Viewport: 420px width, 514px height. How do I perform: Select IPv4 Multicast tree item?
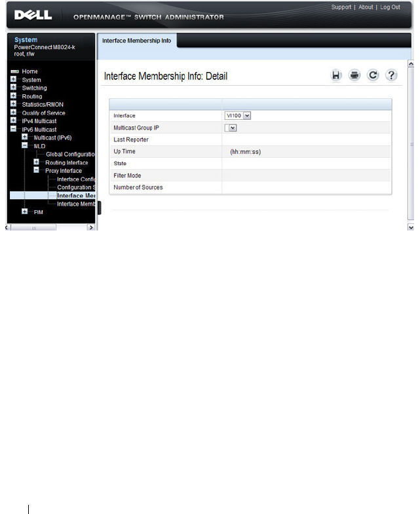(x=39, y=121)
